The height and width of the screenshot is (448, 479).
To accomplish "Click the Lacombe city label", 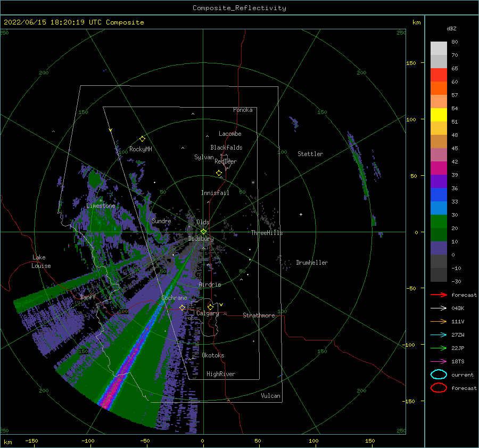I will coord(230,134).
